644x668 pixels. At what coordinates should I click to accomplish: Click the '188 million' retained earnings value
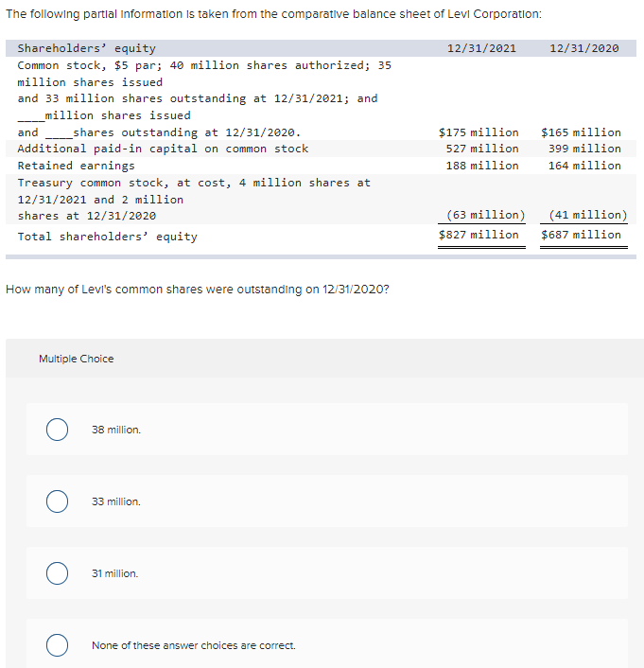coord(482,166)
